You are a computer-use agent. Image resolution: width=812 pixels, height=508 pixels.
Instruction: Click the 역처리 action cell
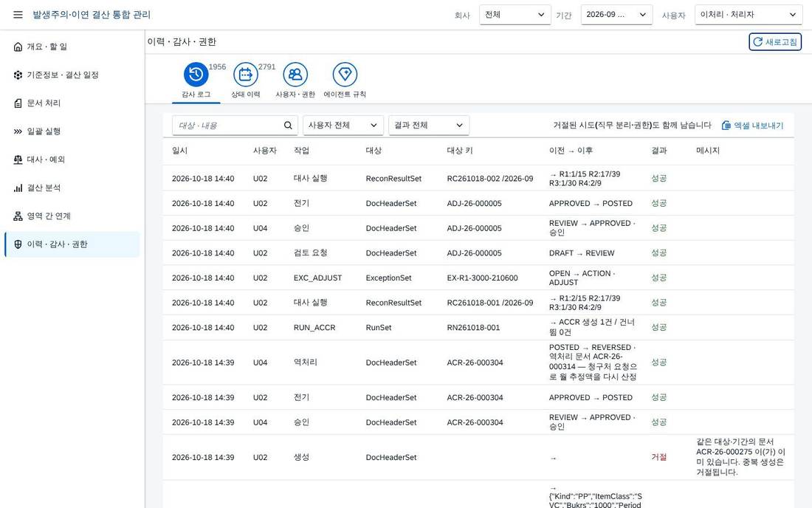coord(305,363)
